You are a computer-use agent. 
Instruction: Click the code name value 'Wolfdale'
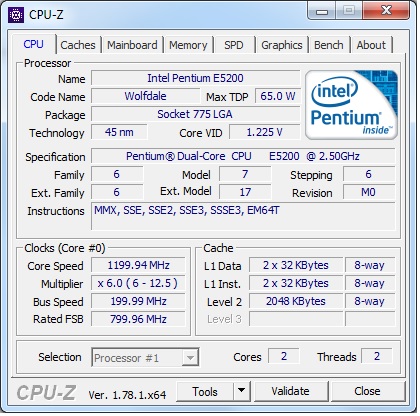145,96
